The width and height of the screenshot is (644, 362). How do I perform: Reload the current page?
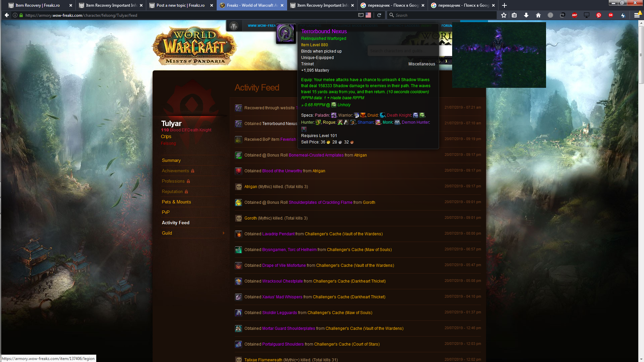click(x=379, y=15)
